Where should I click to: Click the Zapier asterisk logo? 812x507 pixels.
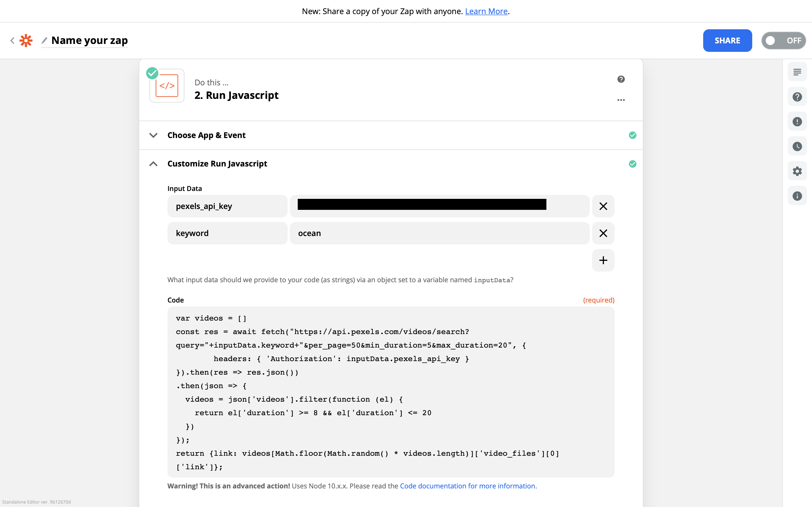tap(26, 41)
